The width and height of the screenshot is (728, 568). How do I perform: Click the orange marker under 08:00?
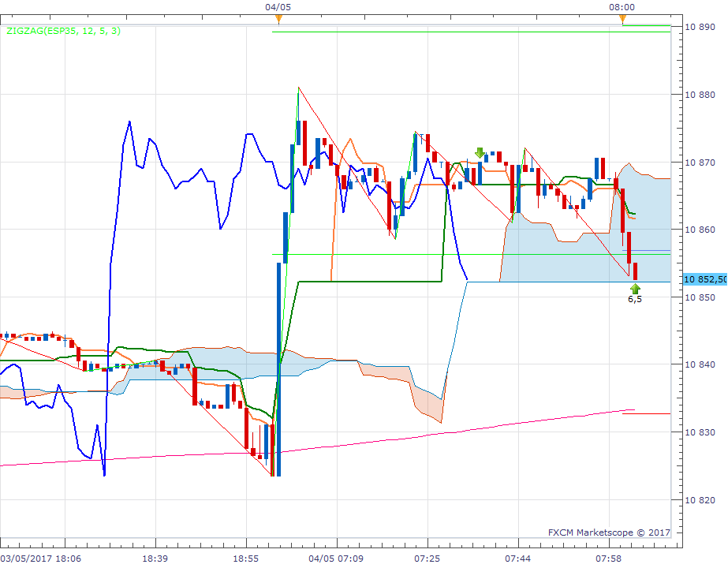[622, 19]
